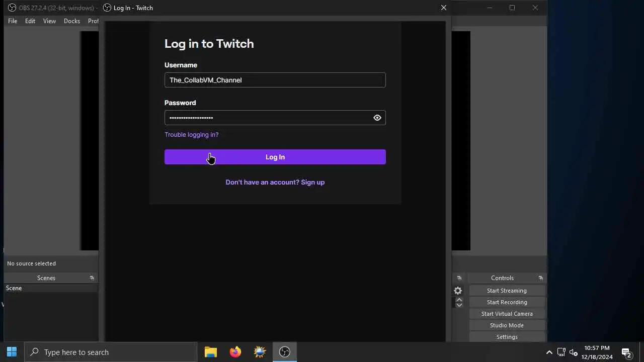Click the OBS logo in title bar
This screenshot has height=362, width=644.
[12, 8]
